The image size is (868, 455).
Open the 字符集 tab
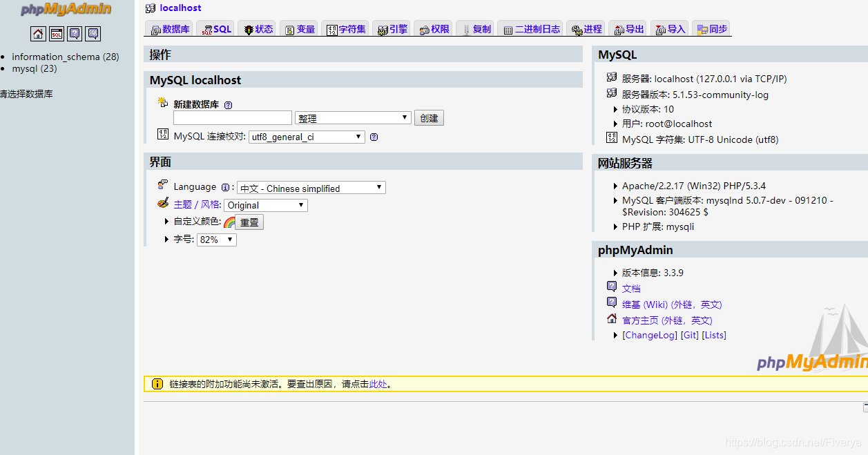coord(346,29)
